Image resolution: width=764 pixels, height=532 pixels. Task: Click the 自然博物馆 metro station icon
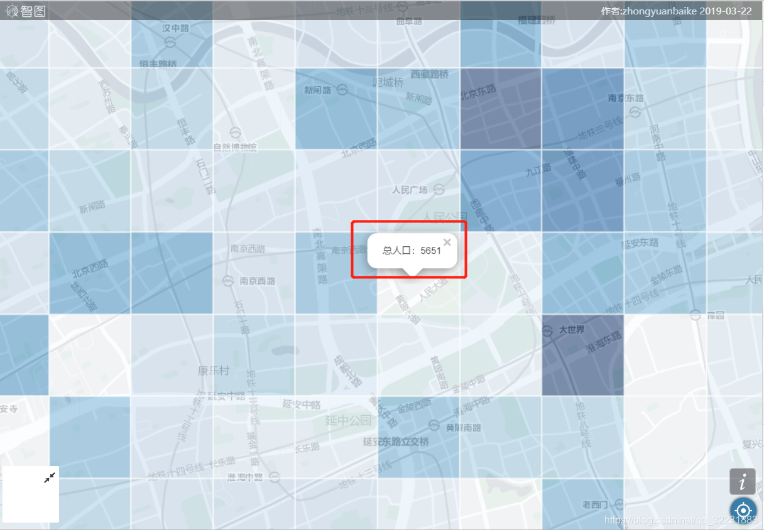(x=235, y=133)
